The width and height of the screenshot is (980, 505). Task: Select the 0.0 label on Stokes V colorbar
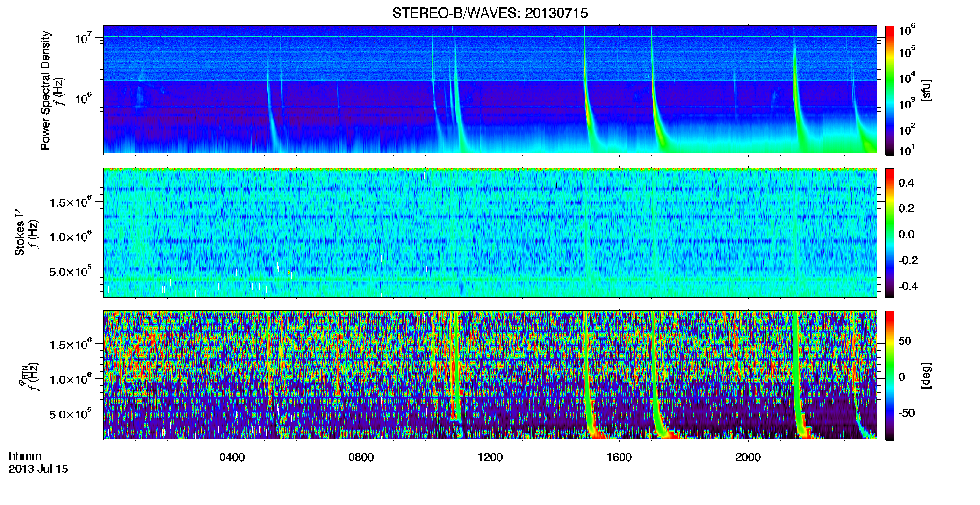906,235
